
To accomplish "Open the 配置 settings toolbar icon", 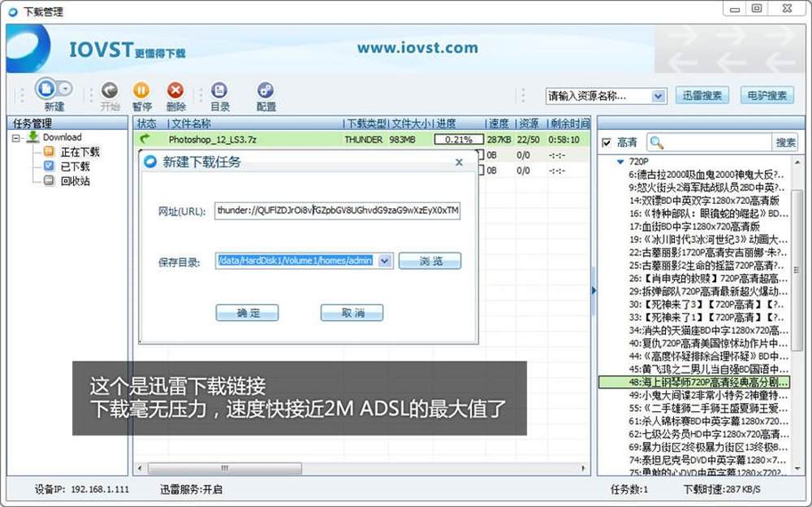I will point(266,90).
